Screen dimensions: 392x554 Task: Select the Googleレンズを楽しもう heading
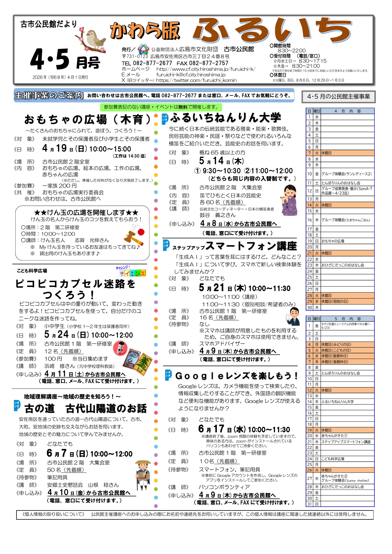[236, 376]
